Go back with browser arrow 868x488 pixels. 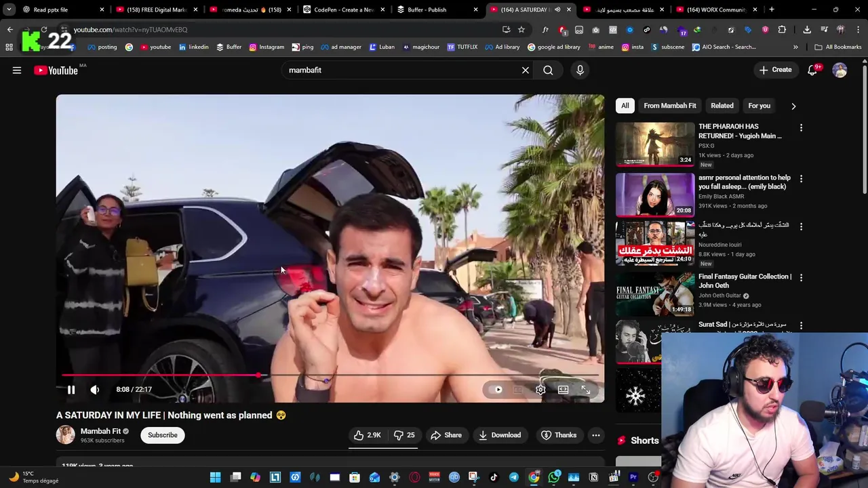click(9, 30)
